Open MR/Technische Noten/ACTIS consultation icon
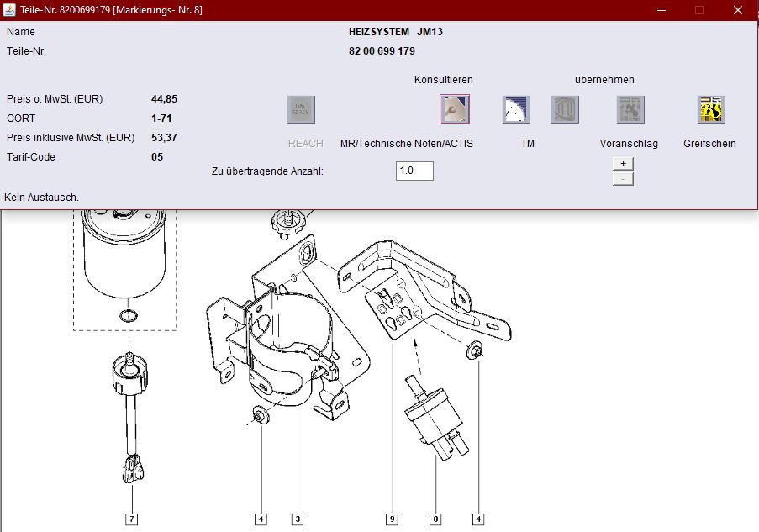 pos(455,109)
